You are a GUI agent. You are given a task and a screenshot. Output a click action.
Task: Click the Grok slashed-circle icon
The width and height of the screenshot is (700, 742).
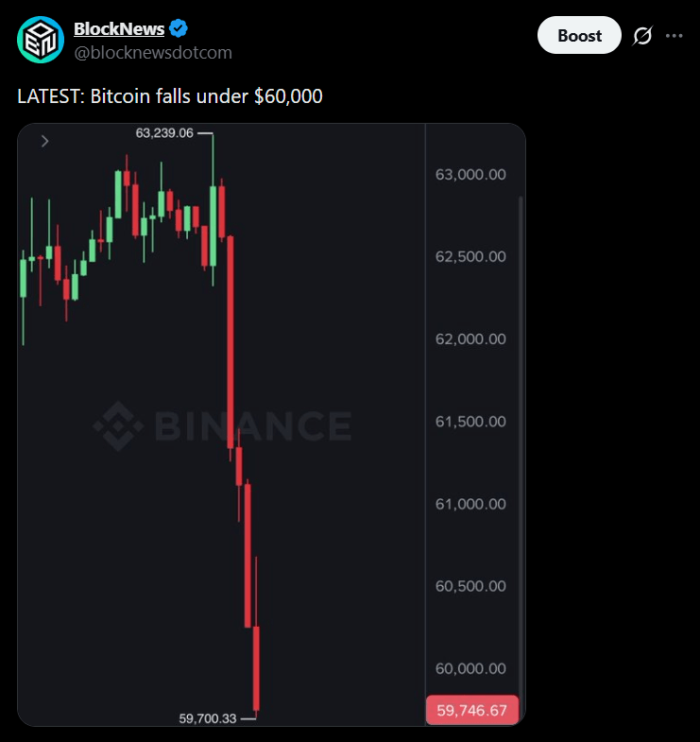point(642,36)
